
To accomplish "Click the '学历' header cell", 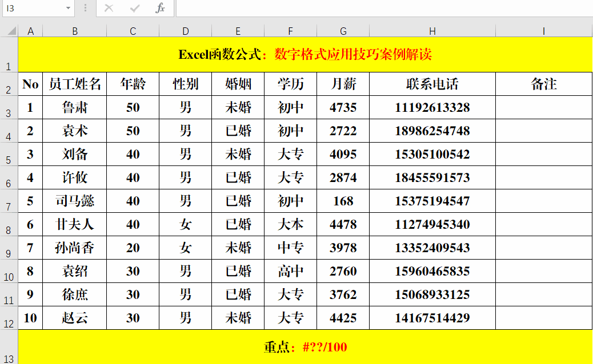I will pyautogui.click(x=290, y=84).
